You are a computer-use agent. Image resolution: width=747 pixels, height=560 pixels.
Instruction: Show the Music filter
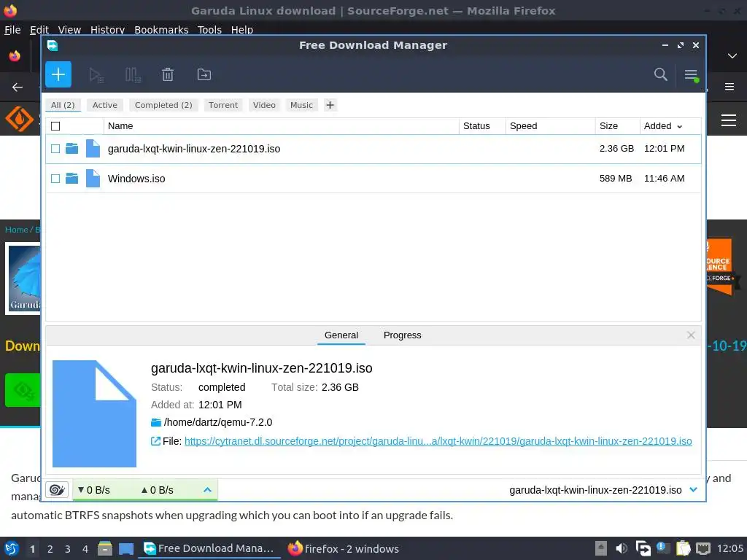tap(301, 105)
